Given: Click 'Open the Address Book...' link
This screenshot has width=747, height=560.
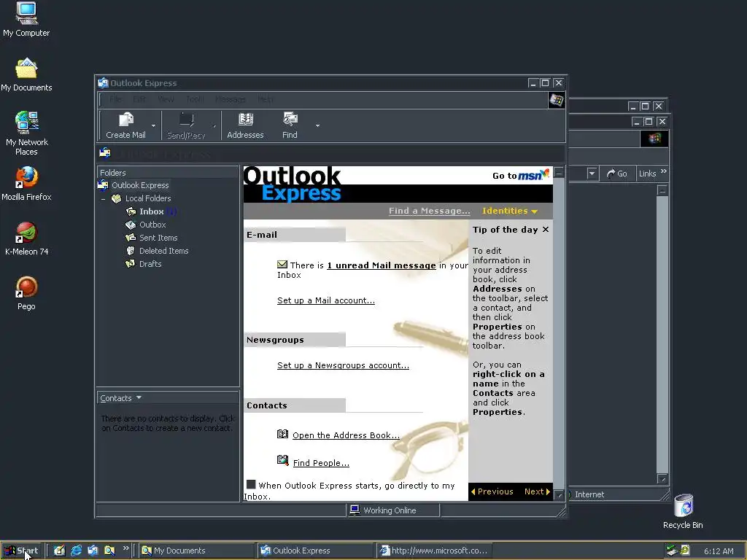Looking at the screenshot, I should click(x=346, y=435).
